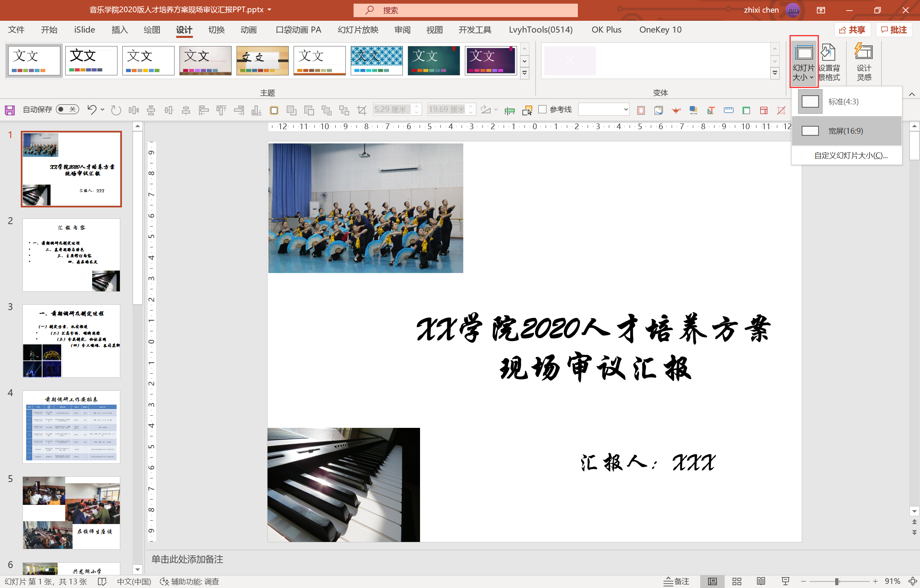This screenshot has height=588, width=920.
Task: Select slide 4 thumbnail with table
Action: (x=71, y=427)
